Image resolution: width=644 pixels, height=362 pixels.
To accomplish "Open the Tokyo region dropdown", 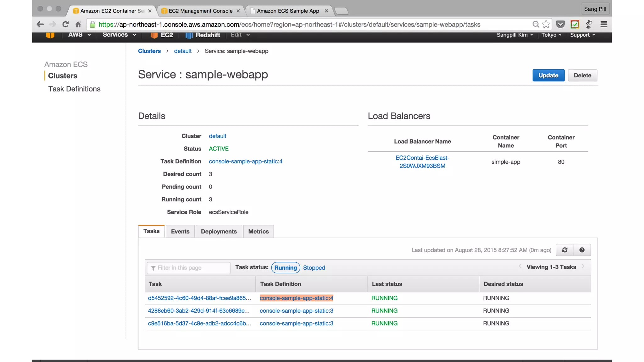I will coord(551,35).
